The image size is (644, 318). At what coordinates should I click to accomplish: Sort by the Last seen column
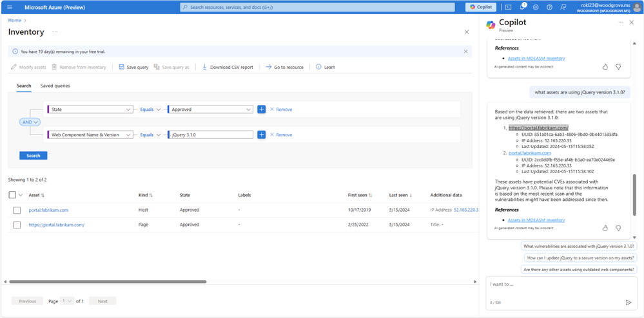401,195
